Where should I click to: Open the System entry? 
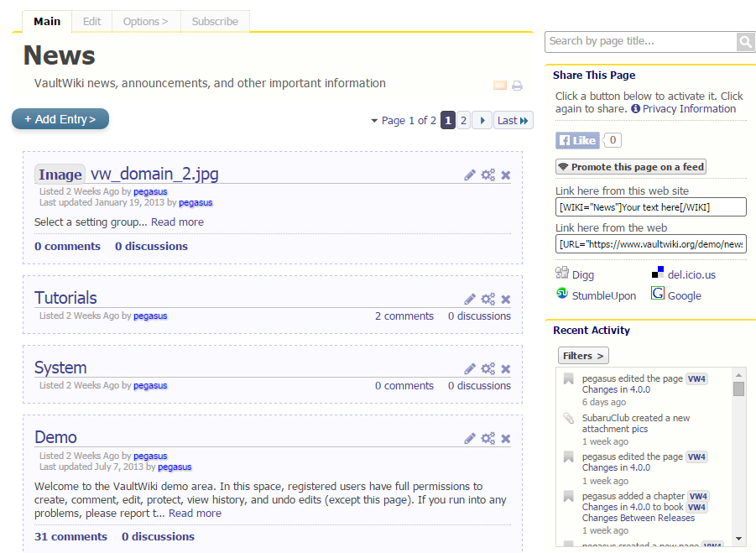coord(60,368)
